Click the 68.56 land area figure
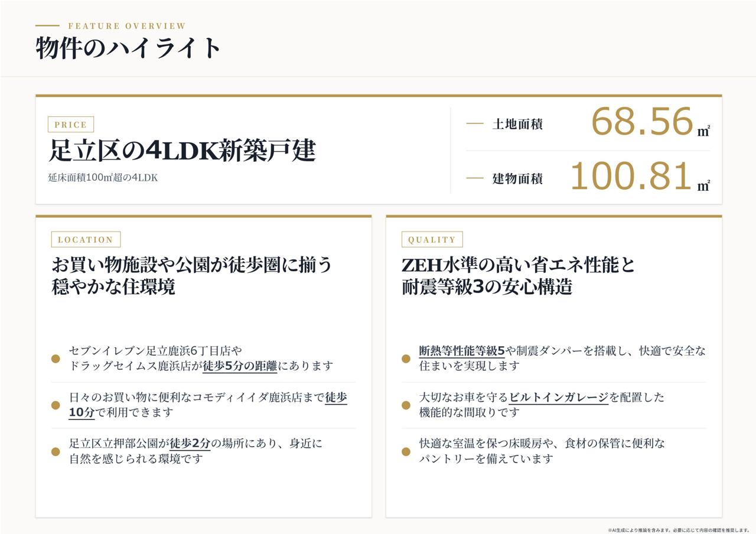This screenshot has height=534, width=756. click(642, 121)
